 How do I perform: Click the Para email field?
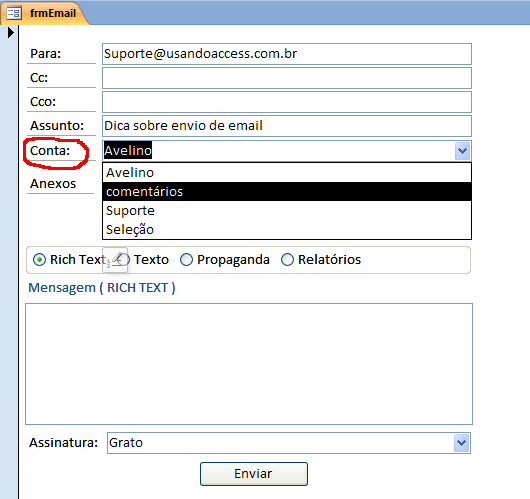(287, 54)
